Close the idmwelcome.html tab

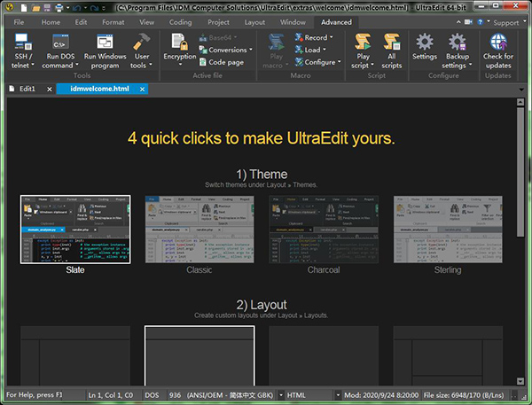click(x=142, y=90)
